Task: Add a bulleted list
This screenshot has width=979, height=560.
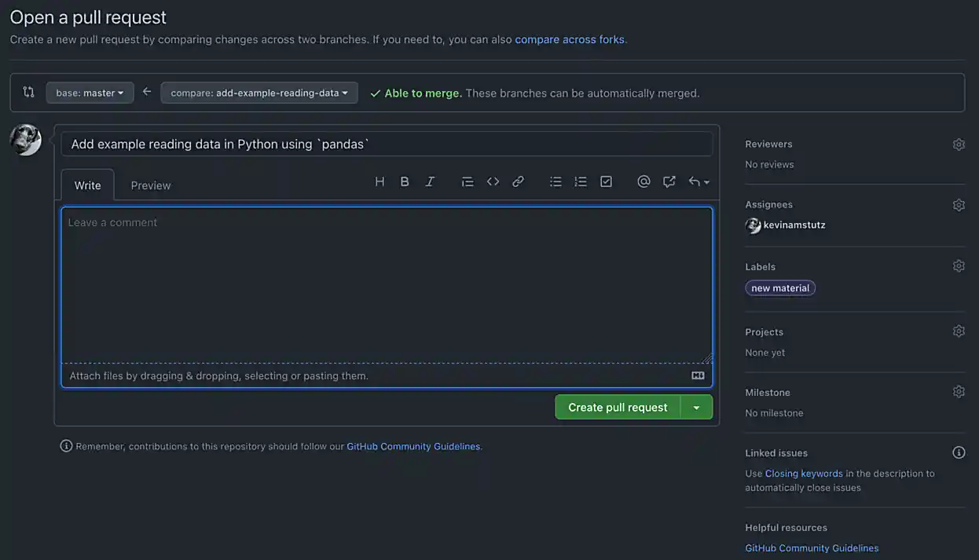Action: (x=555, y=181)
